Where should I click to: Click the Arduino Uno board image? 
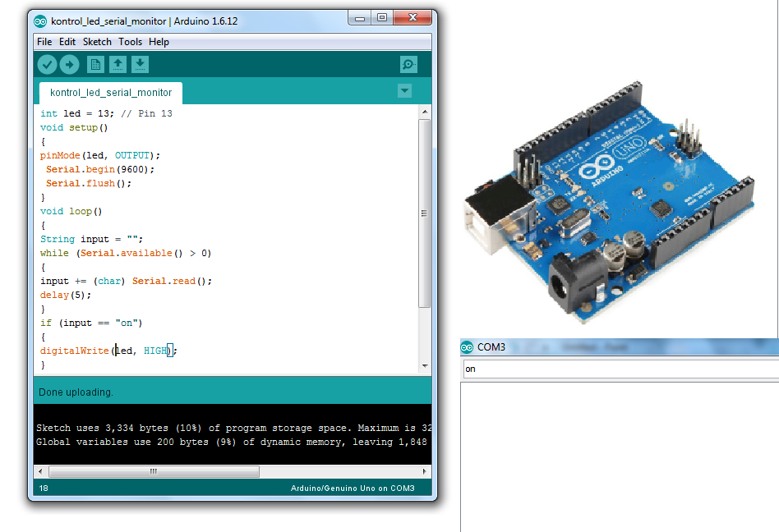pos(610,201)
